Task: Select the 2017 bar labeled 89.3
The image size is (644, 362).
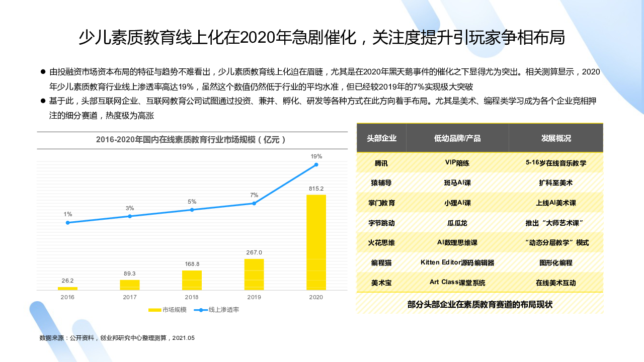Action: point(130,285)
